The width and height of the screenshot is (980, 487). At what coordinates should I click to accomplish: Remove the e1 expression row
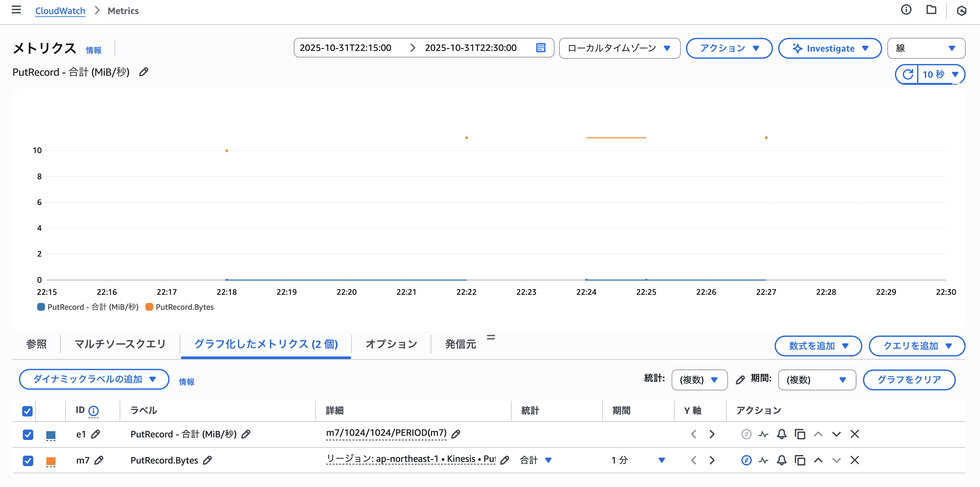[x=855, y=434]
